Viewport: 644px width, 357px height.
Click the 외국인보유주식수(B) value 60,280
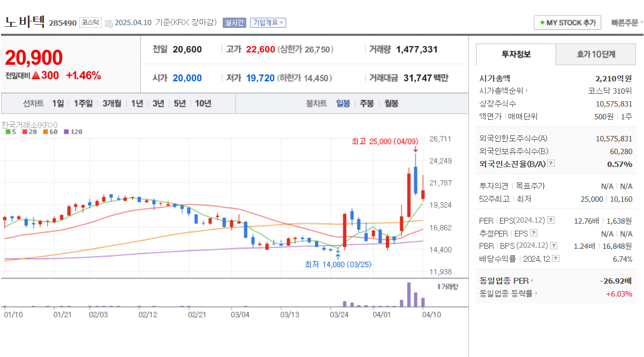tap(621, 151)
